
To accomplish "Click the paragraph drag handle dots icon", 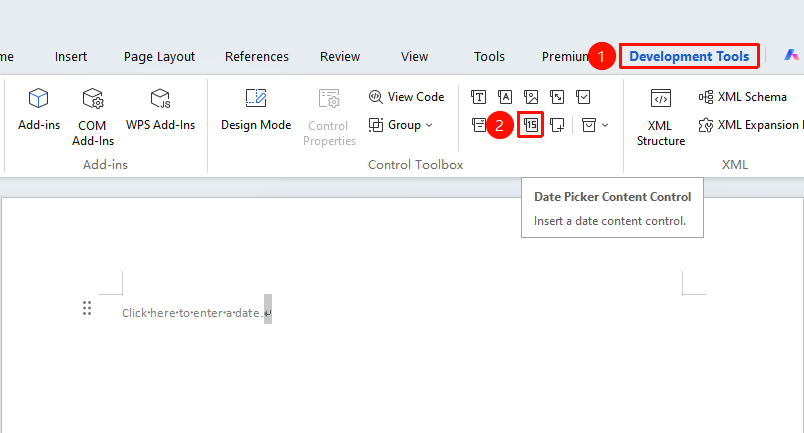I will [x=87, y=308].
